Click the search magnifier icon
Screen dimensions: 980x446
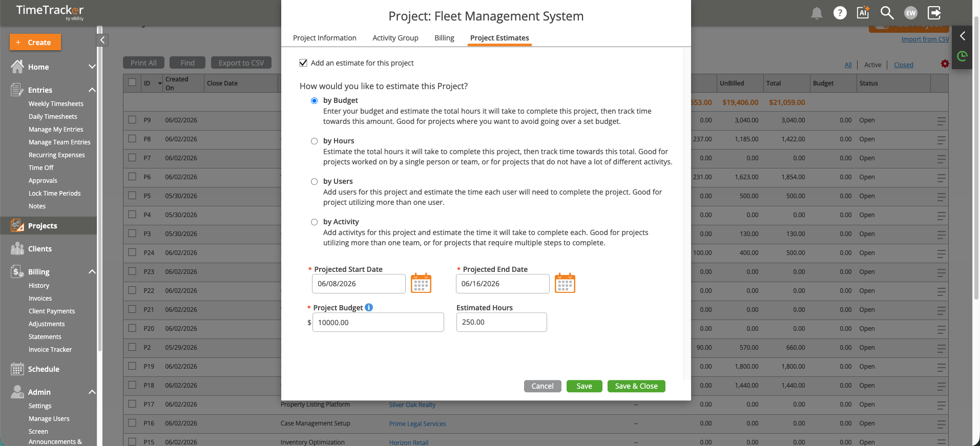click(887, 13)
